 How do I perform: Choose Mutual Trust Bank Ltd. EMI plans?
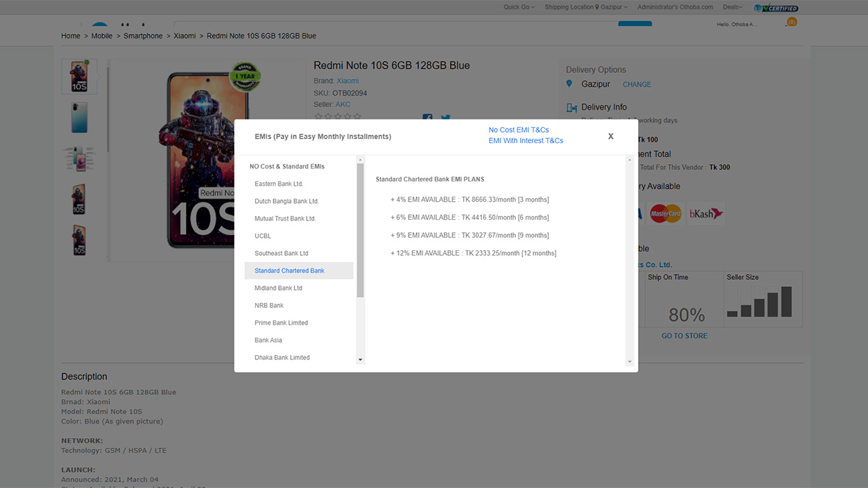285,219
